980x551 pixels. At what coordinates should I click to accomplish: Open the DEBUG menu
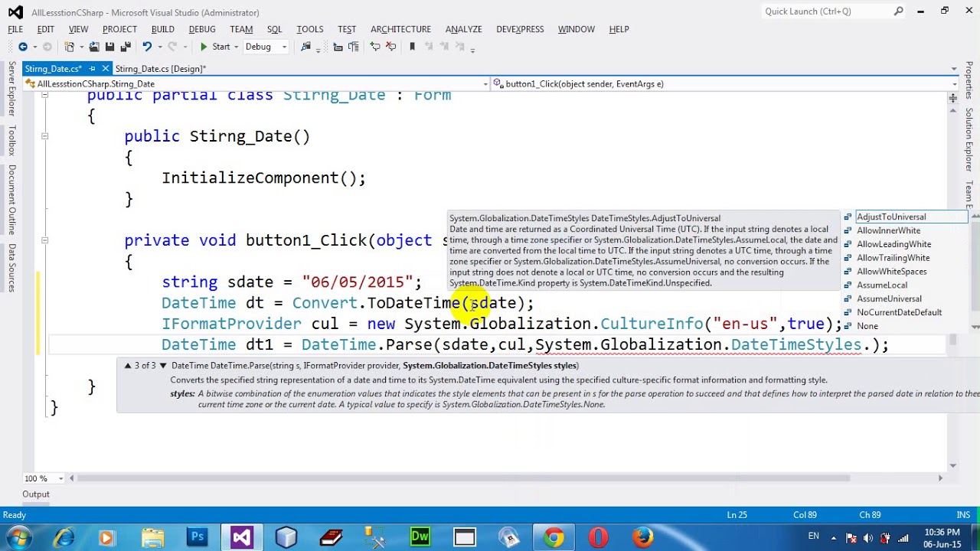pyautogui.click(x=202, y=29)
